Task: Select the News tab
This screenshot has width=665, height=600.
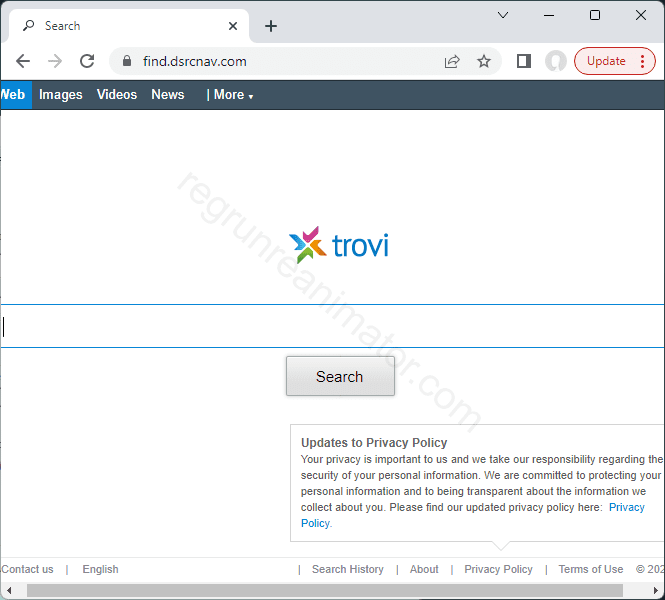Action: tap(168, 95)
